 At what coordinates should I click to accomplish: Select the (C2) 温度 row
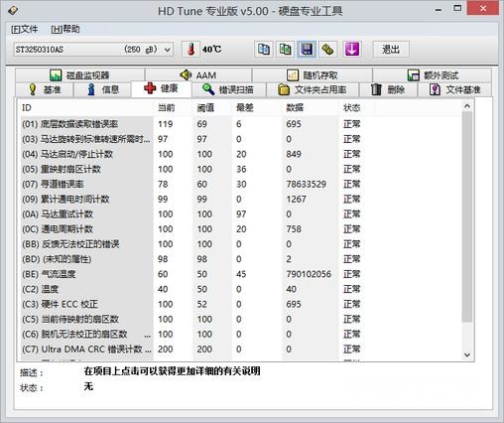191,289
